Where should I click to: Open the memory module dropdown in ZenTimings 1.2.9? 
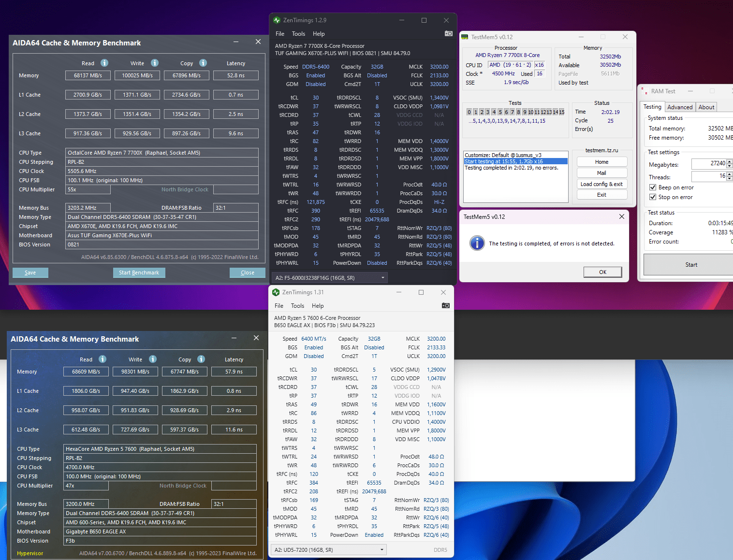(x=330, y=278)
